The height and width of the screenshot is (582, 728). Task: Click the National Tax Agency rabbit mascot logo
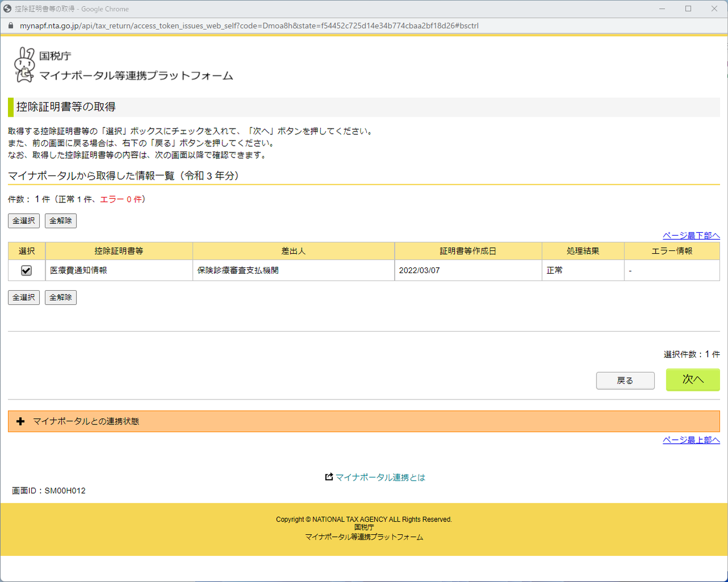tap(24, 65)
